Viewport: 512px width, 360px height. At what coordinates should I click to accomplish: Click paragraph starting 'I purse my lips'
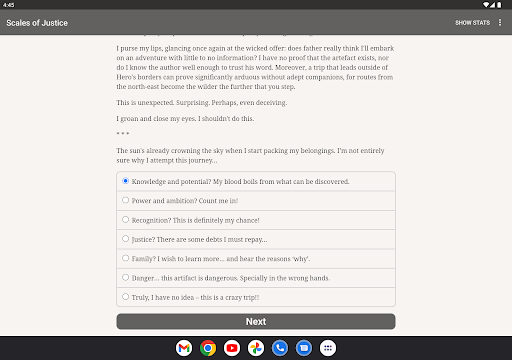click(255, 67)
